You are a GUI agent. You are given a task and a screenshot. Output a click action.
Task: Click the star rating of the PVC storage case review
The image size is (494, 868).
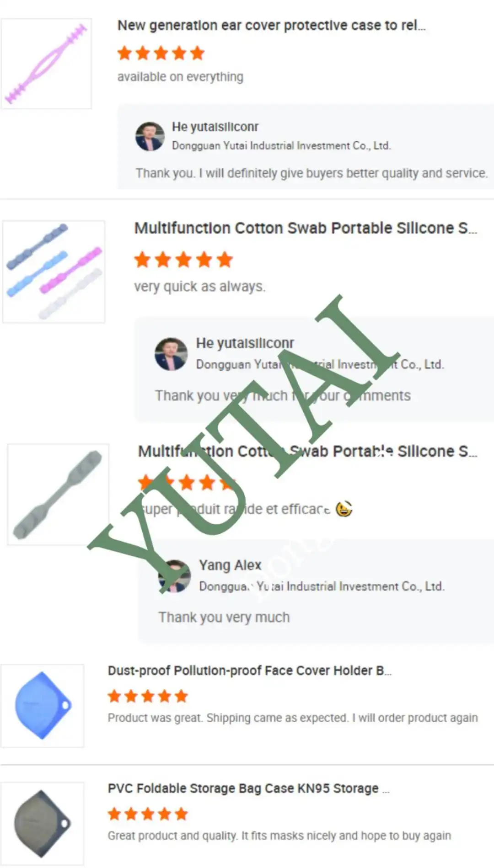[148, 814]
